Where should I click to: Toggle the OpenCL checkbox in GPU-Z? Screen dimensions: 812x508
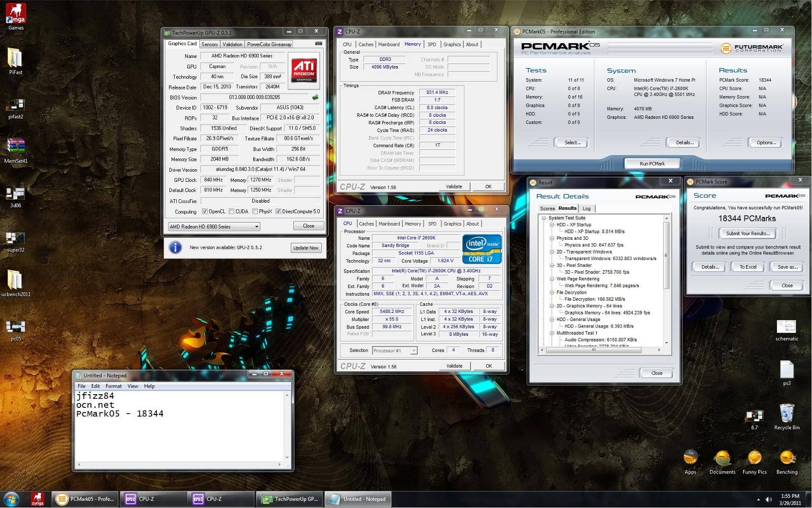click(x=205, y=211)
